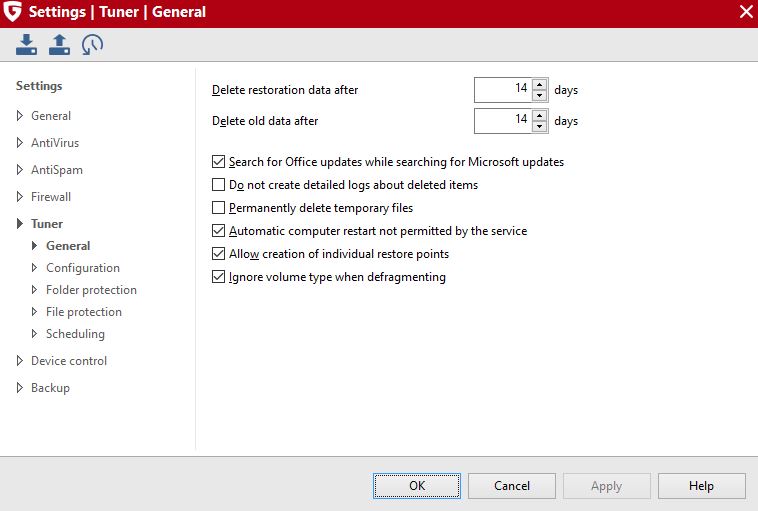Expand the AntiVirus tree node
Viewport: 758px width, 511px height.
tap(20, 143)
